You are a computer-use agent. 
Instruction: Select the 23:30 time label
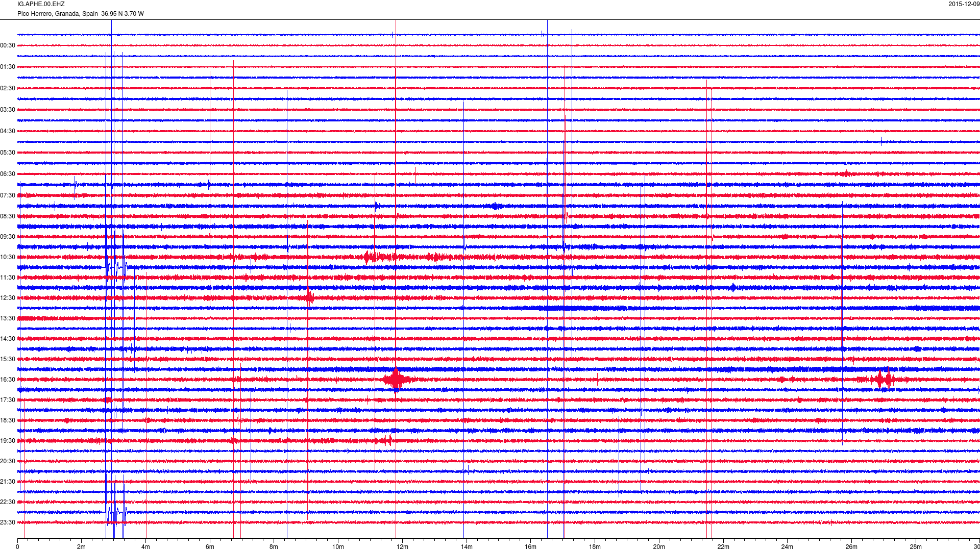(x=8, y=522)
